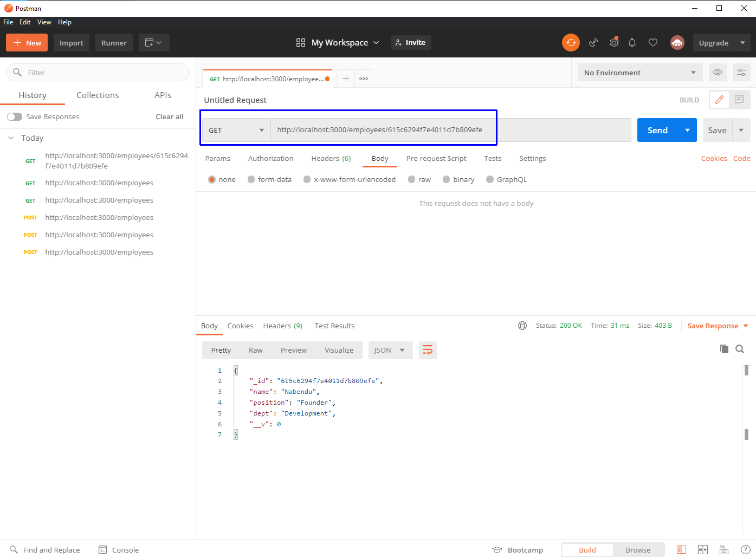Image resolution: width=756 pixels, height=558 pixels.
Task: Open the GET method dropdown
Action: point(236,130)
